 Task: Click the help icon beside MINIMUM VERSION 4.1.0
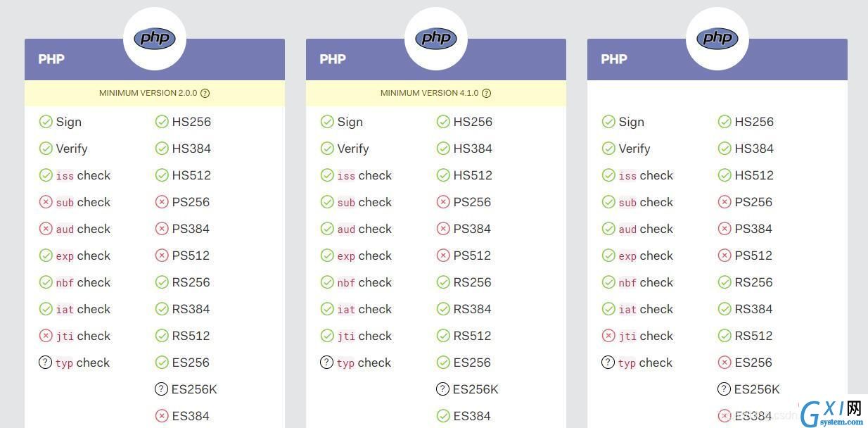(x=486, y=93)
